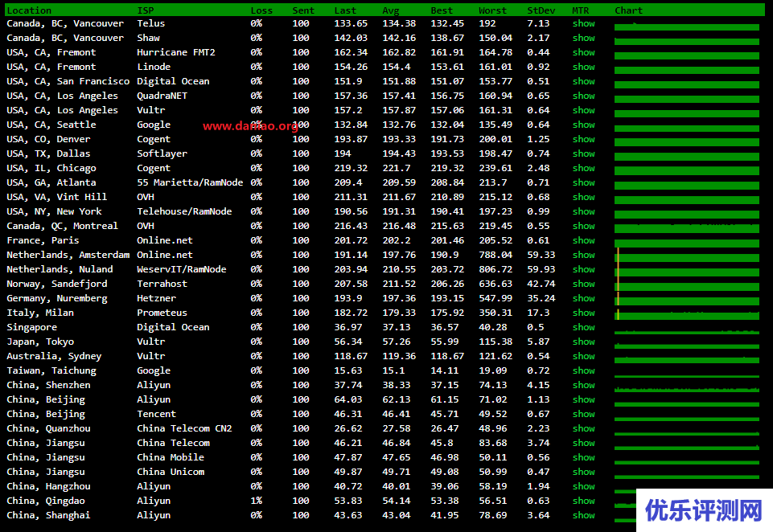
Task: Click show for China Telecom CN2 Quanzhou
Action: tap(583, 429)
